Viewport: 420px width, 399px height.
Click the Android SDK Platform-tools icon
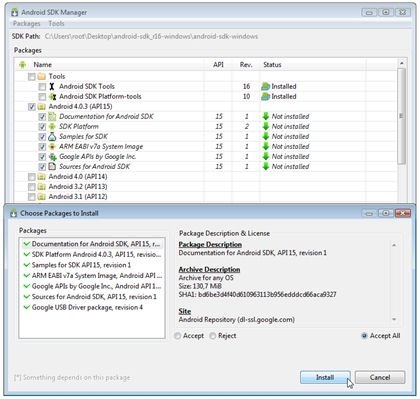tap(52, 97)
